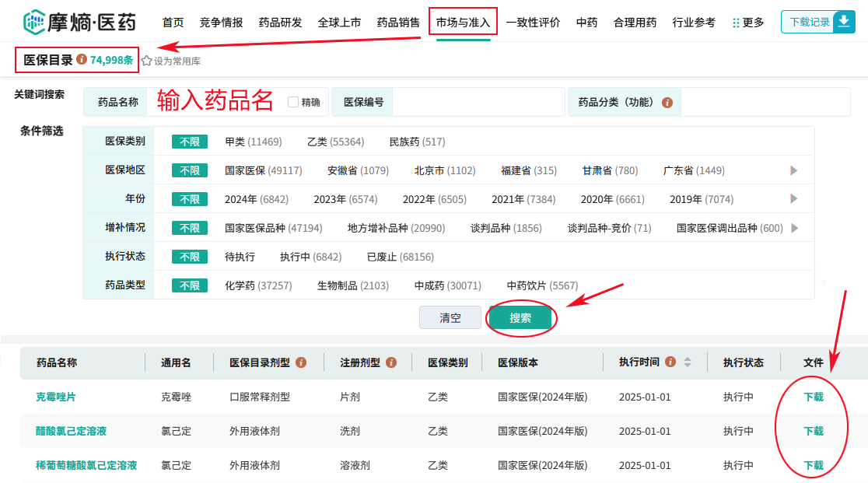Image resolution: width=868 pixels, height=483 pixels.
Task: Expand more 年份 options with right arrow
Action: point(793,198)
